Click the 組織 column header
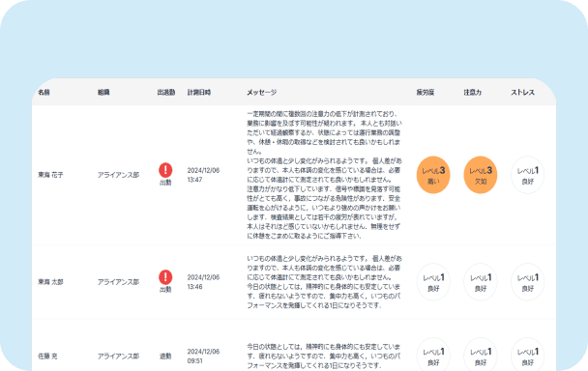This screenshot has height=371, width=588. tap(103, 92)
